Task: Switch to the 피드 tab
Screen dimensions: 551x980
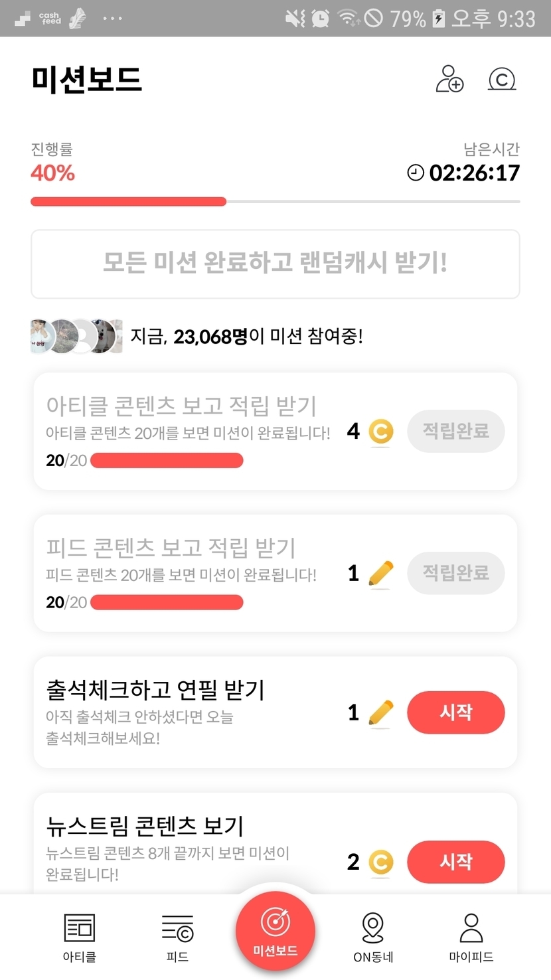Action: pyautogui.click(x=177, y=936)
